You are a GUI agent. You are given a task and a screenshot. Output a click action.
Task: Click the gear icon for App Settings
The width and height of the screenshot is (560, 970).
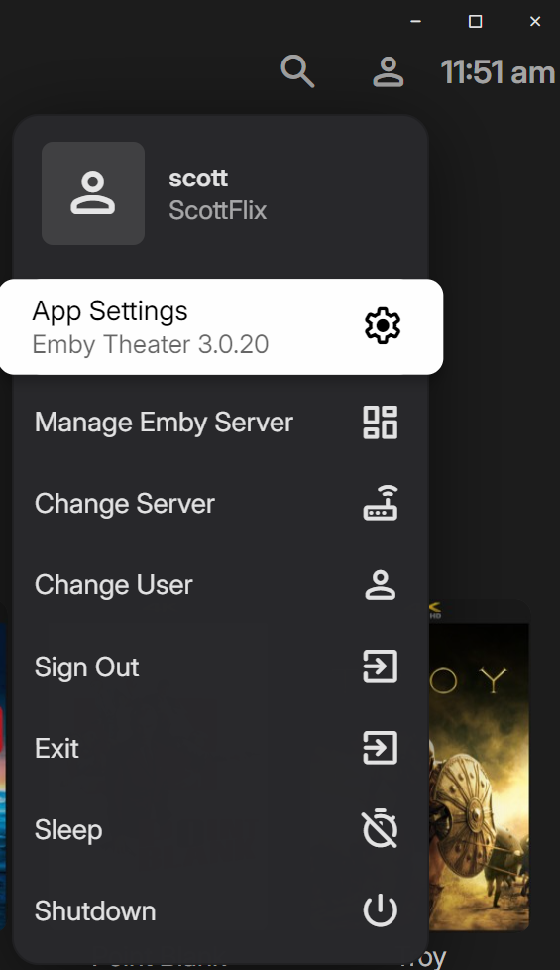pyautogui.click(x=382, y=326)
